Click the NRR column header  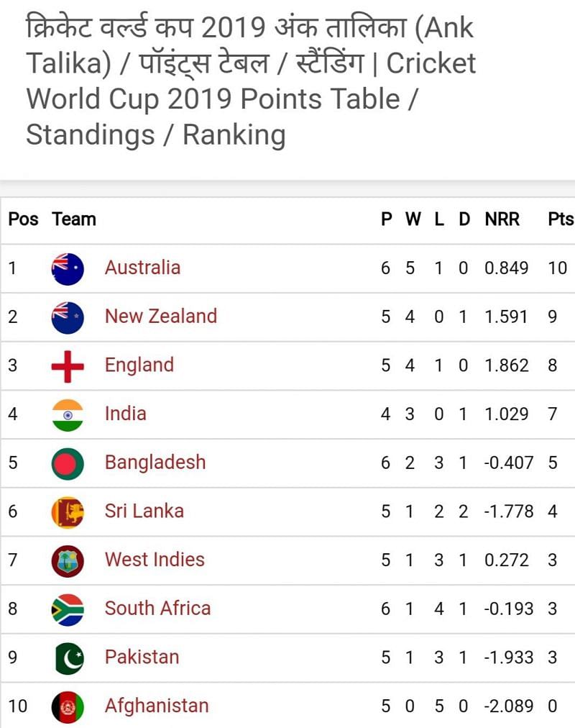point(502,219)
